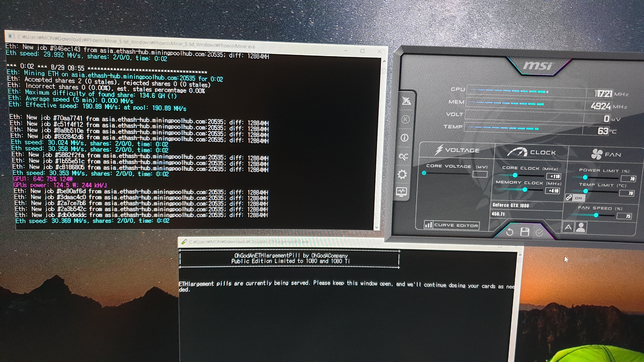Click the K icon in Afterburner sidebar

[405, 119]
